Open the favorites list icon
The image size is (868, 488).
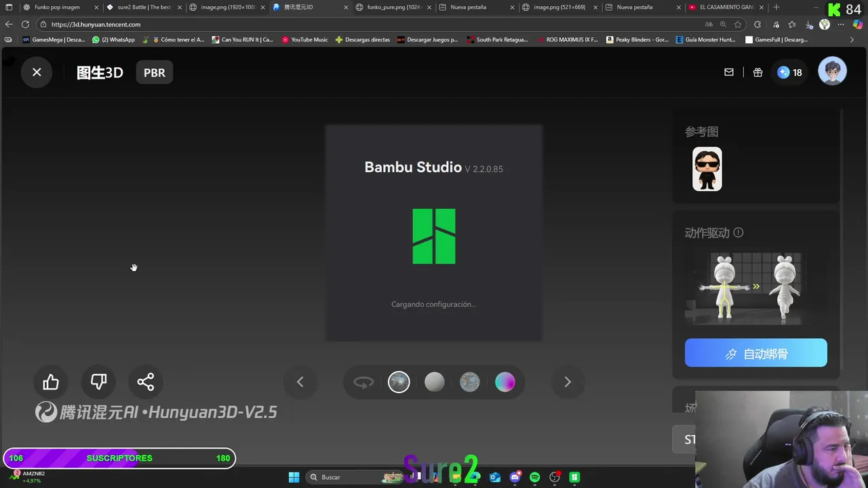792,24
